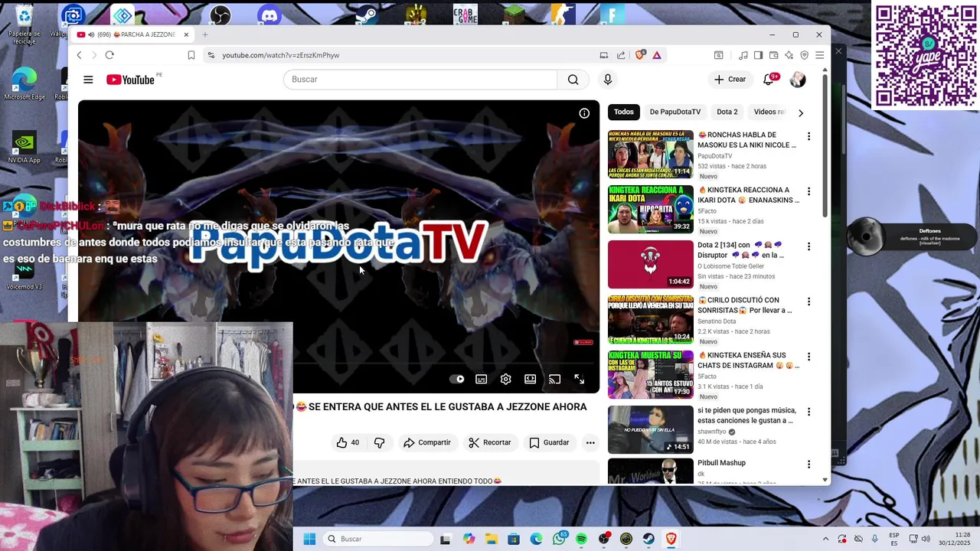
Task: Click the YouTube search magnifier button
Action: [x=573, y=80]
